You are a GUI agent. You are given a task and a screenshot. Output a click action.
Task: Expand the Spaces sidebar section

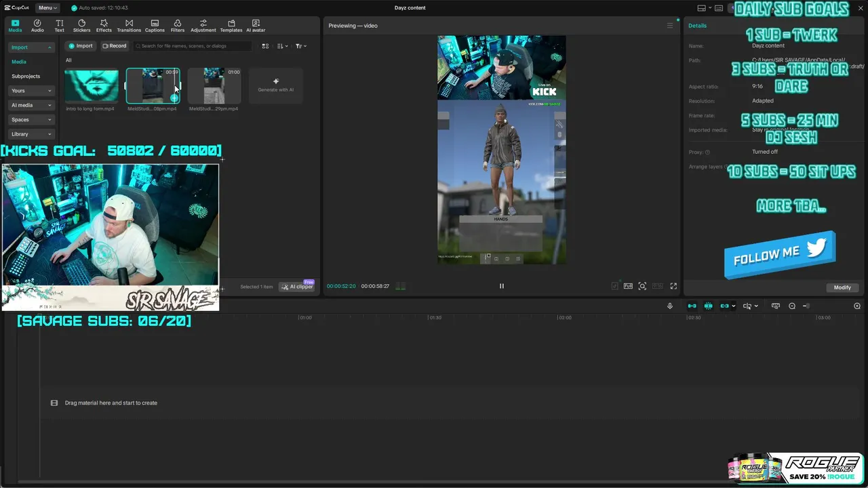(x=31, y=119)
